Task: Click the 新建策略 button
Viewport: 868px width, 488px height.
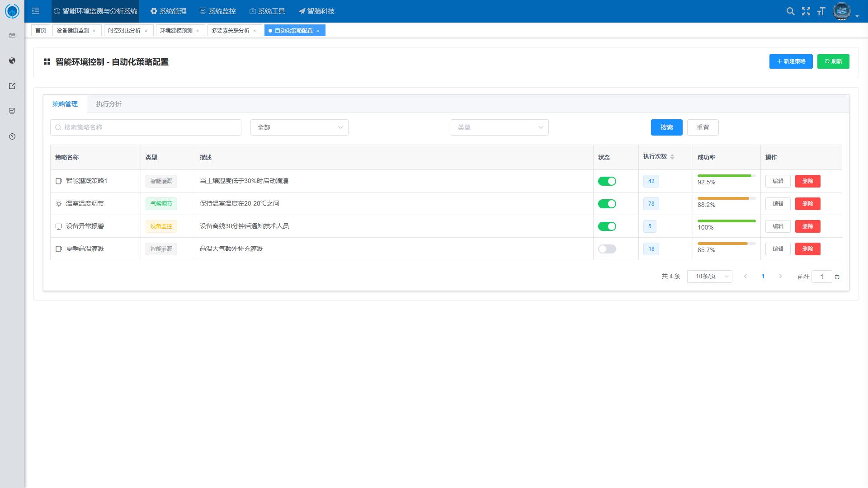Action: pyautogui.click(x=791, y=61)
